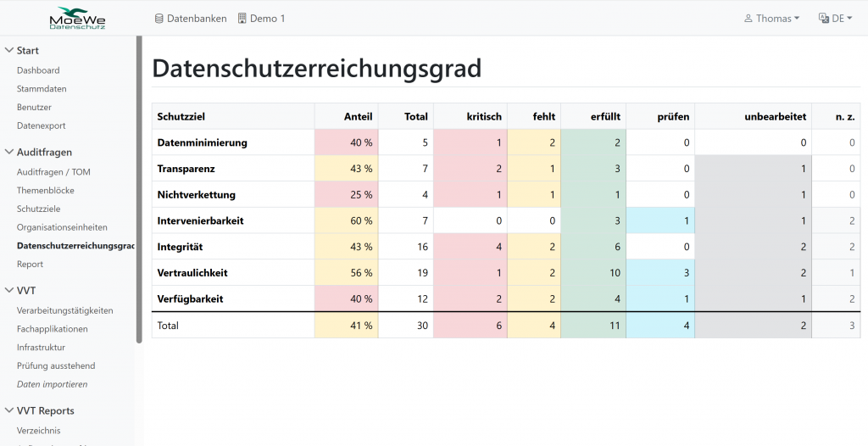The width and height of the screenshot is (868, 446).
Task: Click the Demo 1 building icon
Action: coord(242,19)
